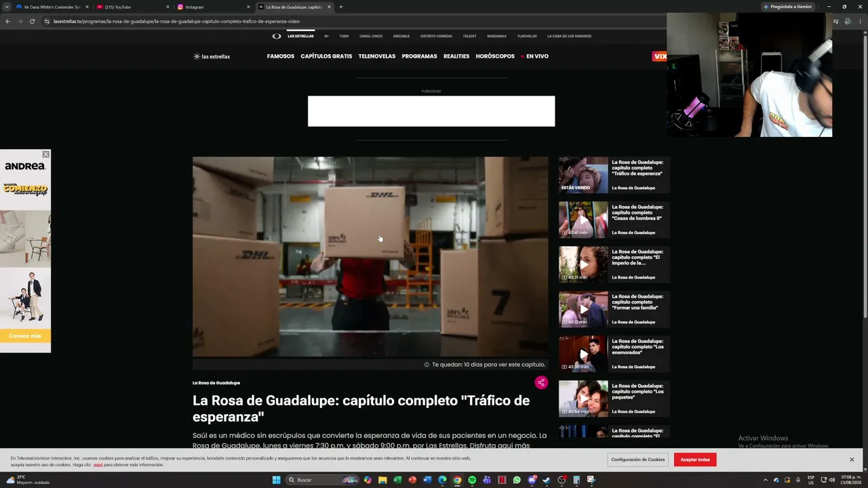Image resolution: width=868 pixels, height=488 pixels.
Task: Open File Explorer from the taskbar
Action: pos(382,480)
